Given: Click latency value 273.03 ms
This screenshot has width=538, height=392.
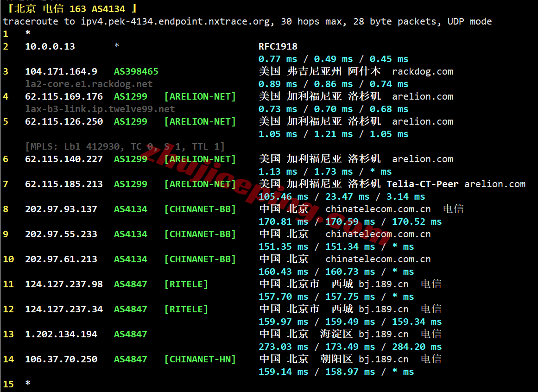Looking at the screenshot, I should 284,347.
